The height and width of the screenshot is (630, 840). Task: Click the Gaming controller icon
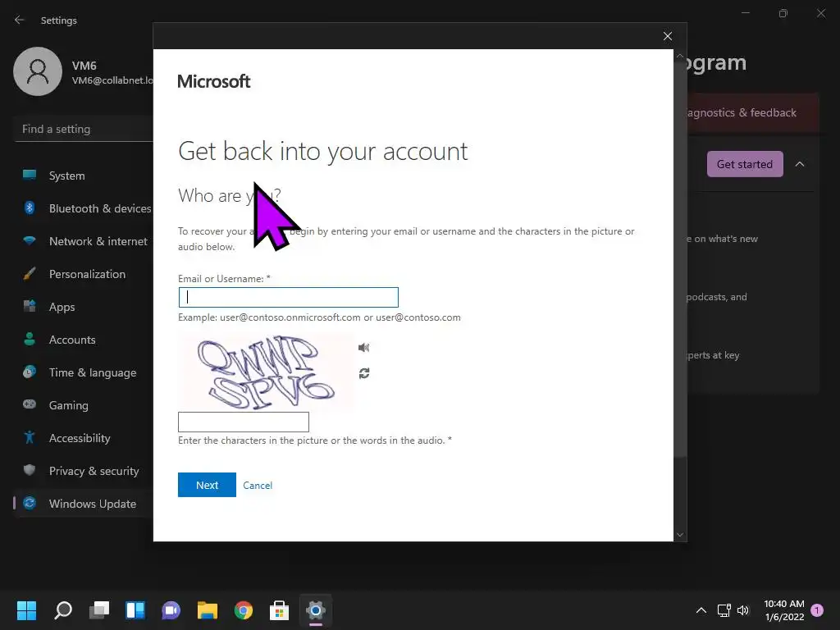30,404
